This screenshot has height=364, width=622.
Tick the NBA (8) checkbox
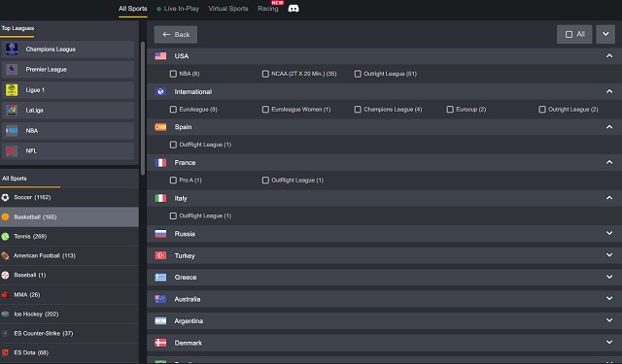coord(173,74)
